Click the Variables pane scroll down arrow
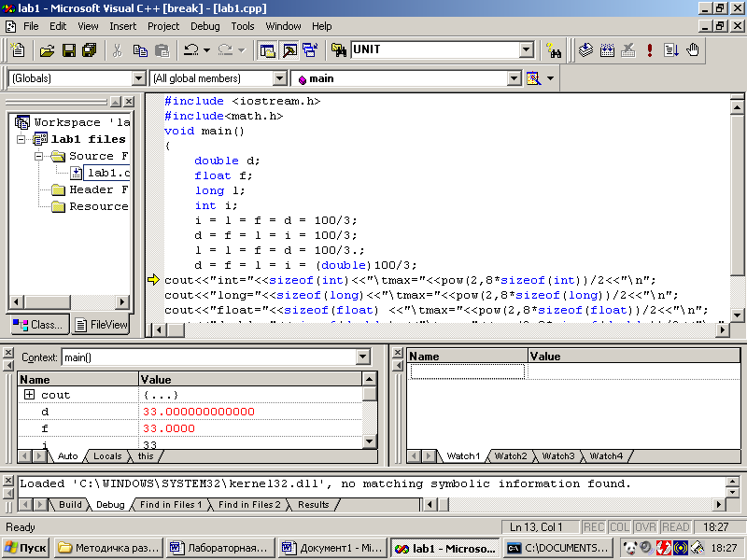Viewport: 747px width, 560px height. [370, 441]
